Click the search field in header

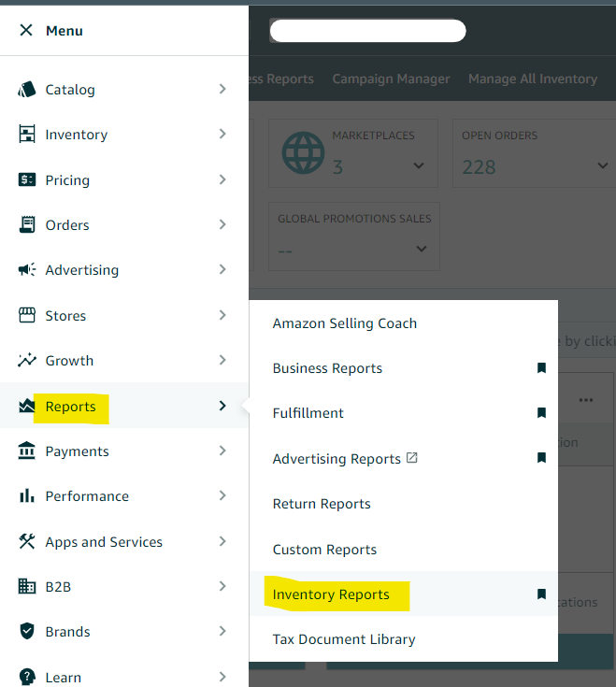pyautogui.click(x=367, y=31)
